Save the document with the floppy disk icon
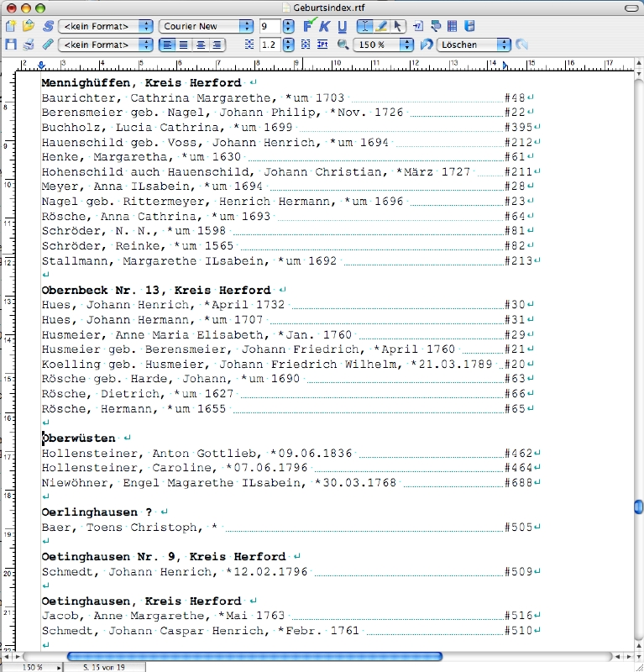This screenshot has height=672, width=644. 11,45
